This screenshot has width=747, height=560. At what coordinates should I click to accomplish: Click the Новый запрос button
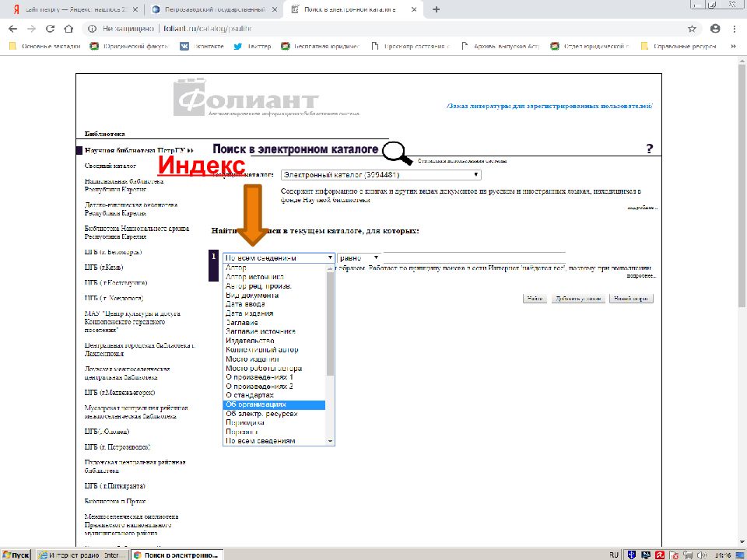click(631, 298)
